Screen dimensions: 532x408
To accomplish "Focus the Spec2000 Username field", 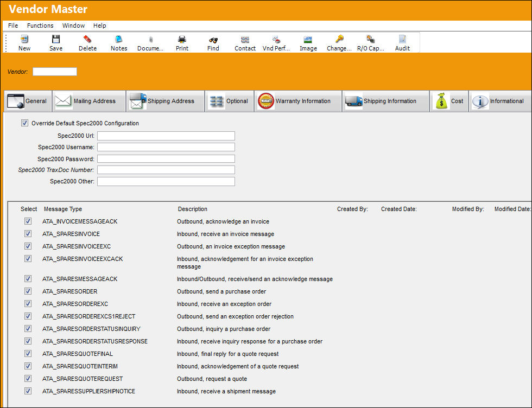I will click(166, 147).
